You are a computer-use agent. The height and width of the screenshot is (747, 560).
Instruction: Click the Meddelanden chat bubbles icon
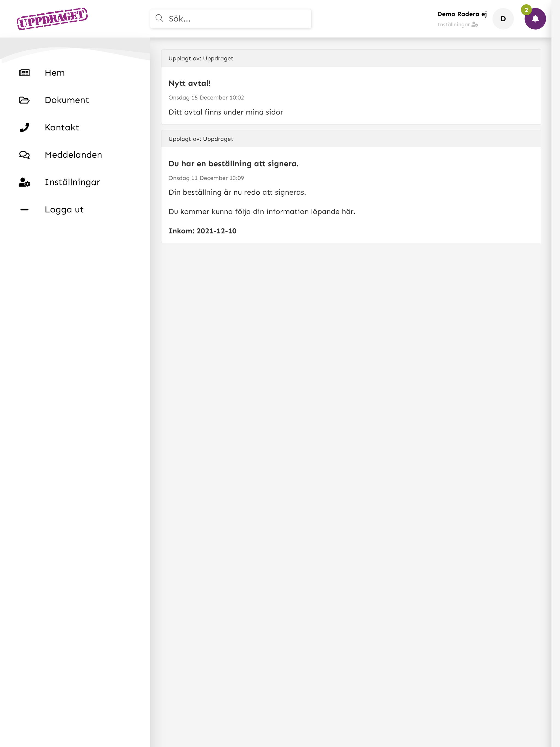[x=24, y=155]
